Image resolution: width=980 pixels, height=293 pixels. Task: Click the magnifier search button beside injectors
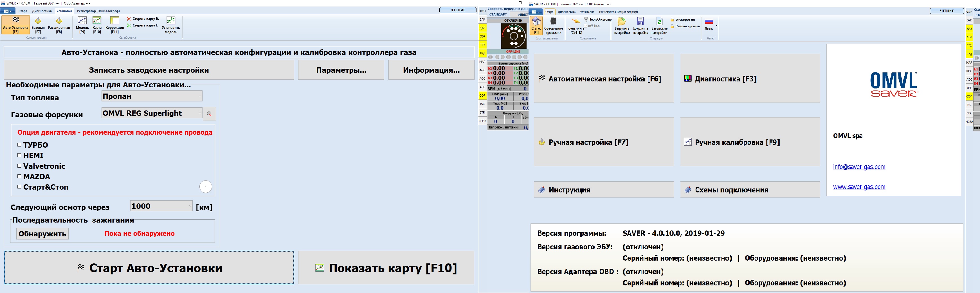[209, 114]
